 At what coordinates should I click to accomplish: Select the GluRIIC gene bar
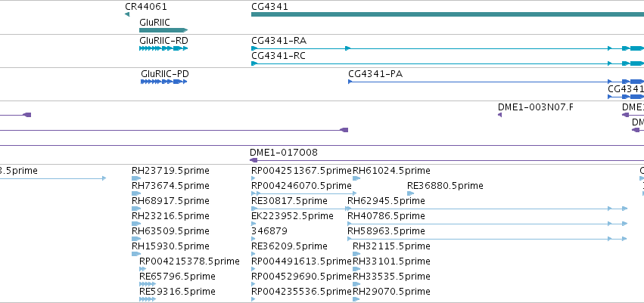click(x=163, y=30)
